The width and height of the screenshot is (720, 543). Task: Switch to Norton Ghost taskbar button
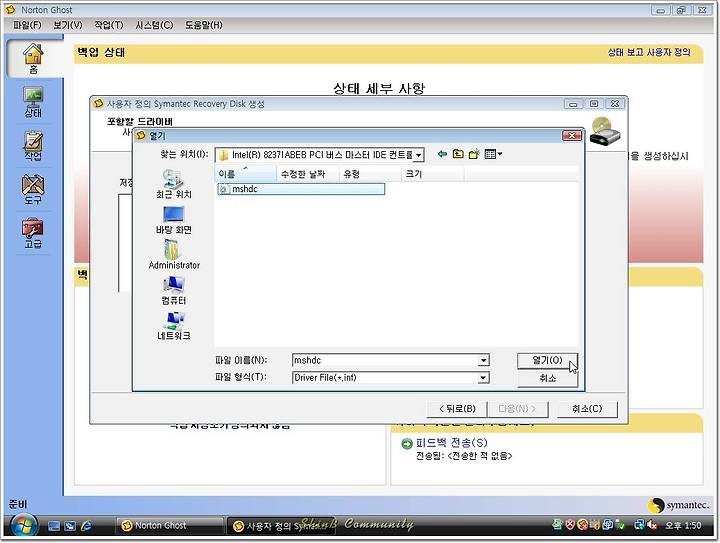tap(169, 526)
